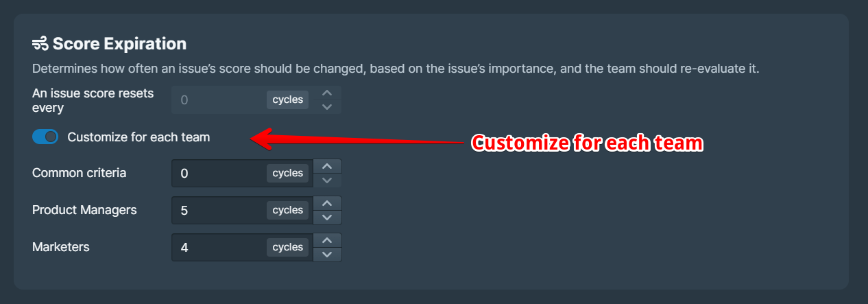Click the Score Expiration wind icon
Screen dimensions: 868x304
pos(40,44)
